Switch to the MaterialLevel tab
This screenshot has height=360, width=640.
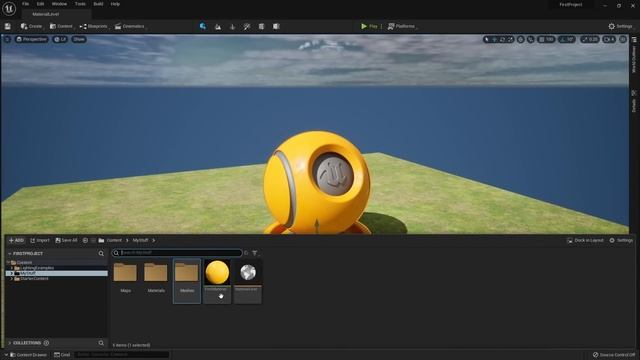[x=45, y=14]
